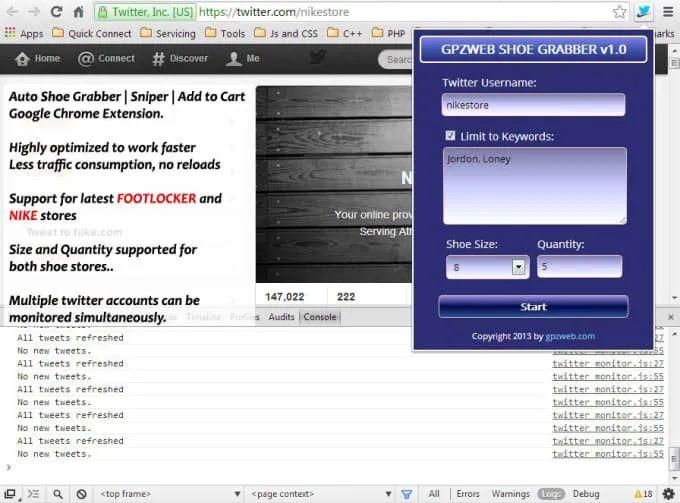Reload the page with the refresh icon
680x503 pixels.
pyautogui.click(x=56, y=12)
